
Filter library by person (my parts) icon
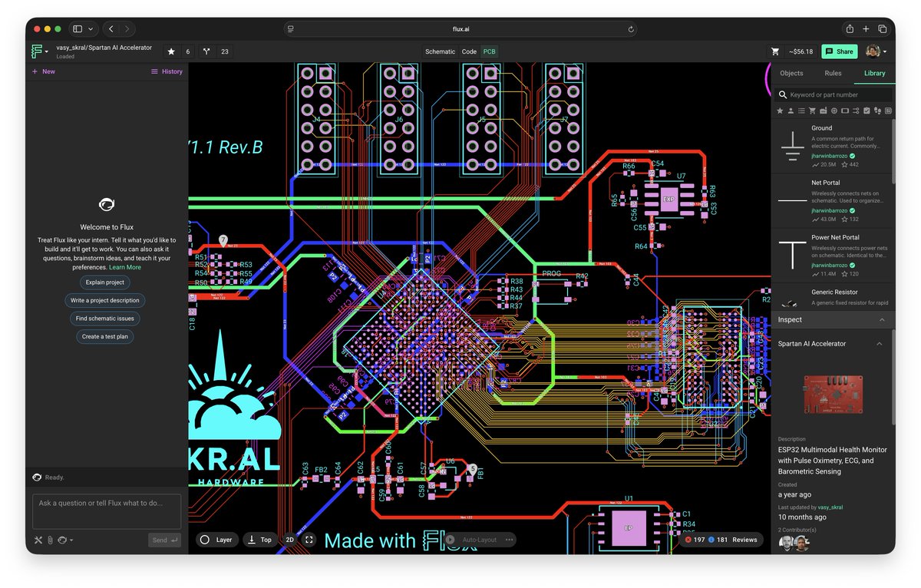click(791, 111)
